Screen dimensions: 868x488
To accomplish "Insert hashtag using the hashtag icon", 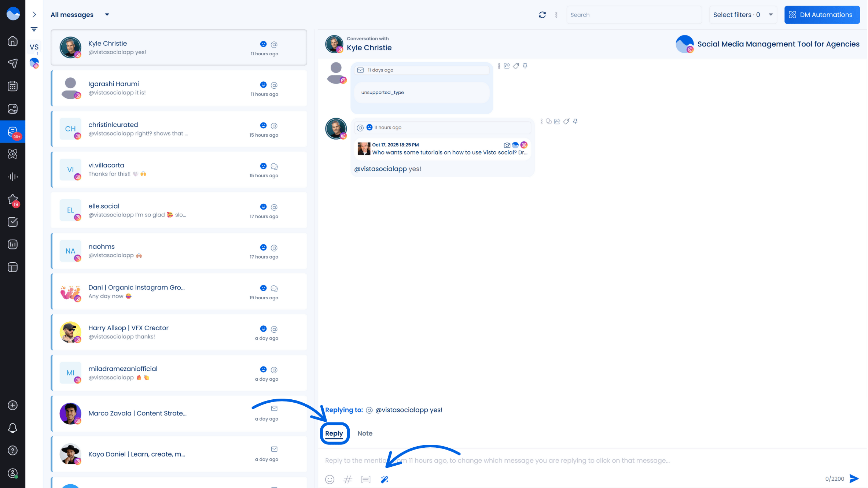I will tap(347, 479).
